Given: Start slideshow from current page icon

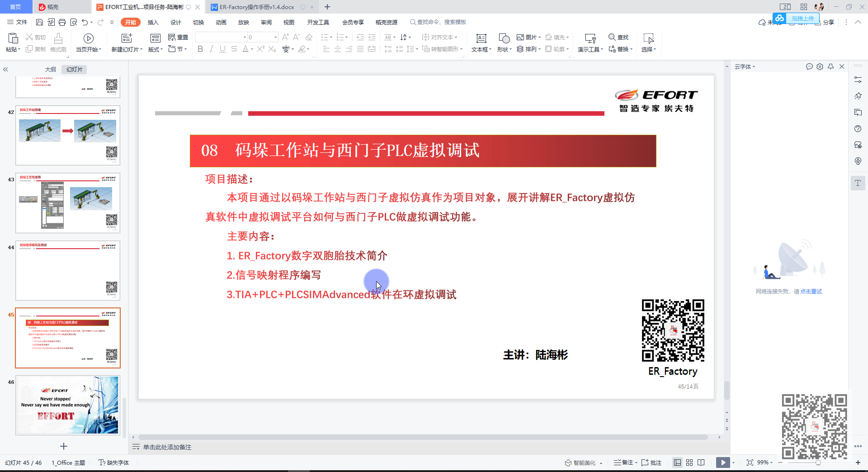Looking at the screenshot, I should [x=89, y=39].
